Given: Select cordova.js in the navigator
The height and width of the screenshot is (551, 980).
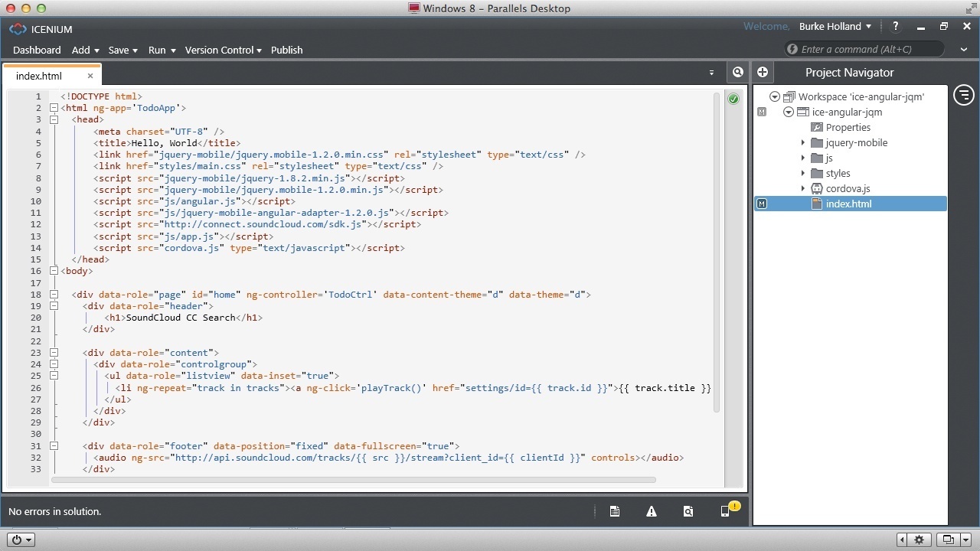Looking at the screenshot, I should click(x=848, y=188).
